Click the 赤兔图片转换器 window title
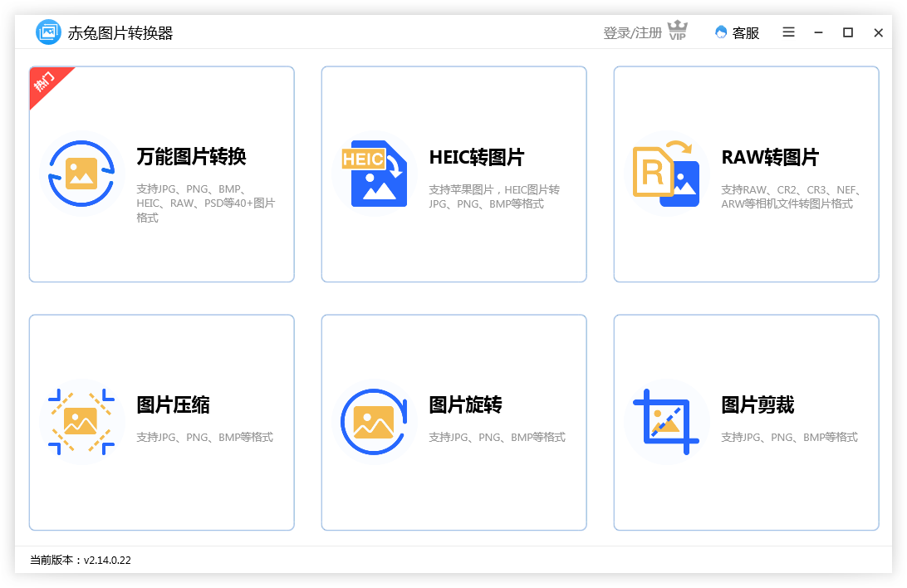This screenshot has height=588, width=907. 120,33
